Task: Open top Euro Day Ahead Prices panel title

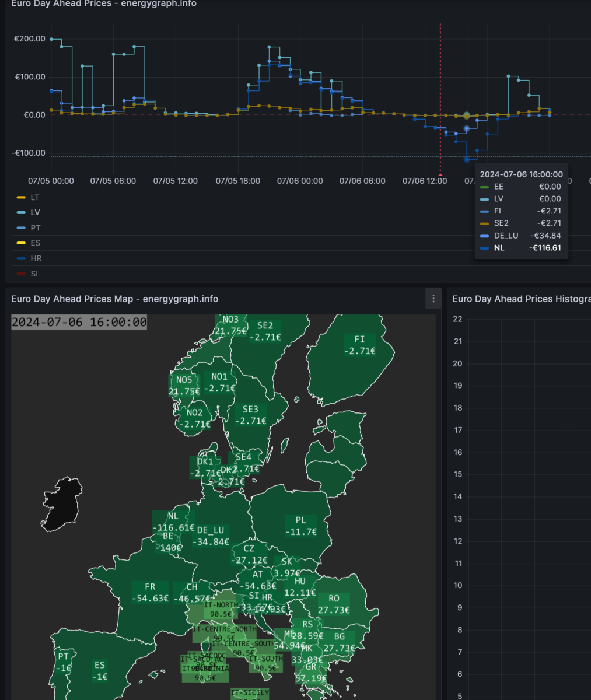Action: pos(104,3)
